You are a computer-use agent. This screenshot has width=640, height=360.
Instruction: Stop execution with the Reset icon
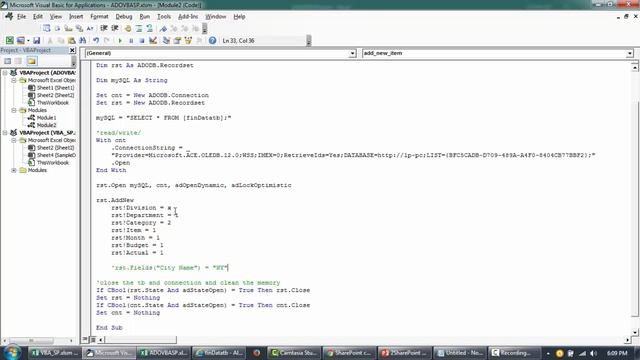tap(142, 40)
